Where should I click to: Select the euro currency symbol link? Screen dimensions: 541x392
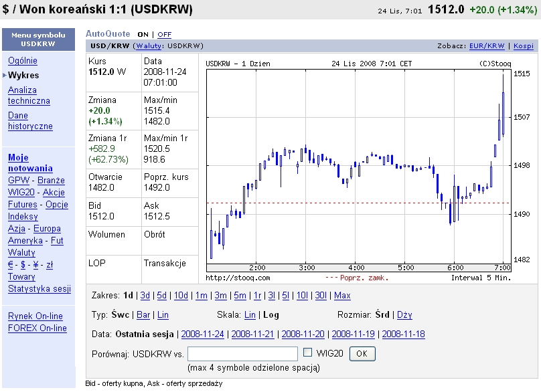(10, 265)
